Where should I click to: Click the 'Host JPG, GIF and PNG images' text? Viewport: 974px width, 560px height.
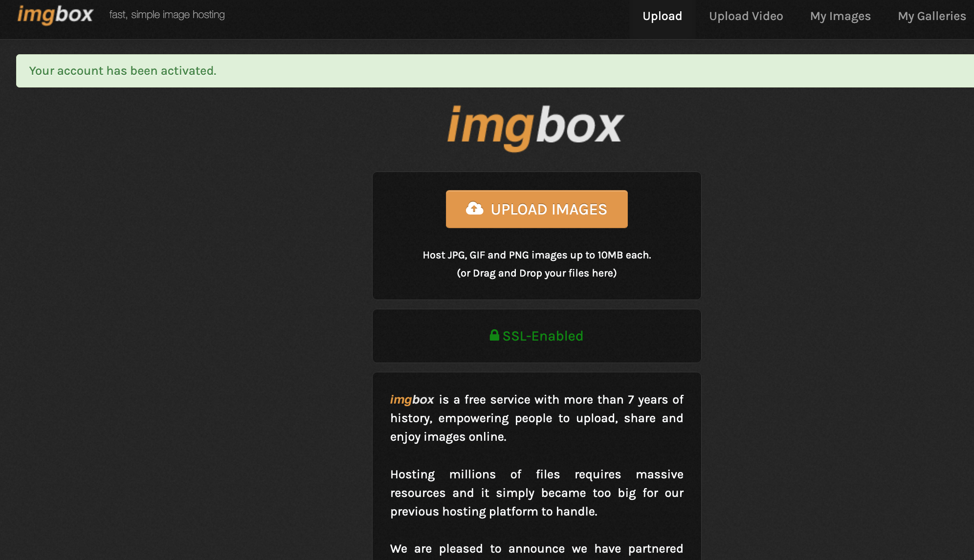[537, 255]
